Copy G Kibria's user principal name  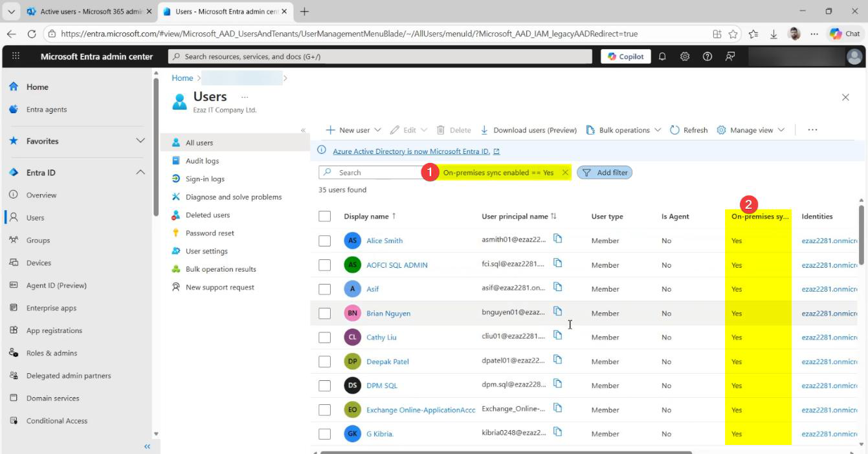click(x=557, y=432)
